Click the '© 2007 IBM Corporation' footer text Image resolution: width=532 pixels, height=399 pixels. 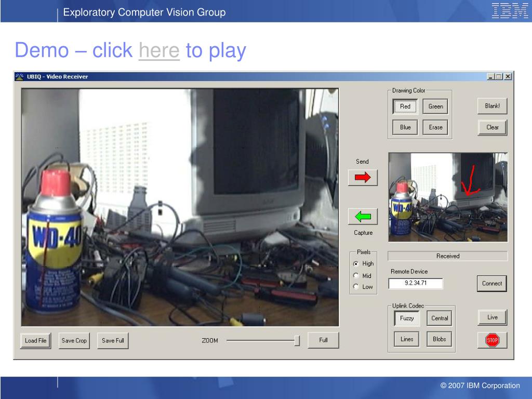point(480,385)
